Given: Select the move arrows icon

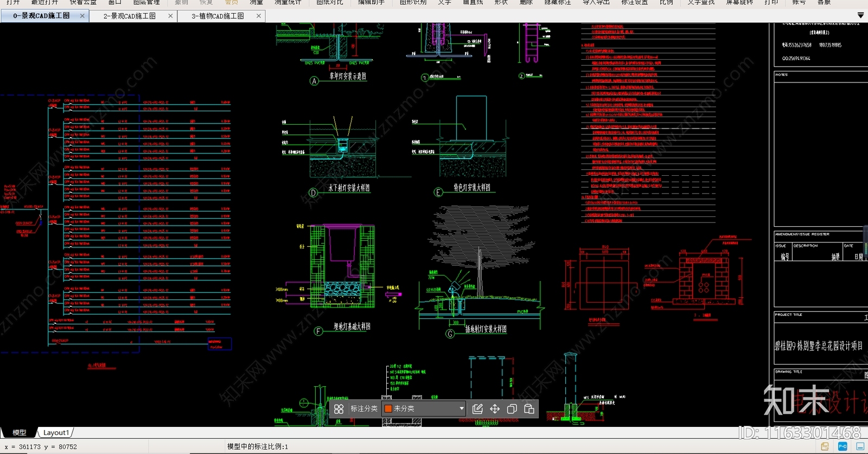Looking at the screenshot, I should (x=495, y=409).
